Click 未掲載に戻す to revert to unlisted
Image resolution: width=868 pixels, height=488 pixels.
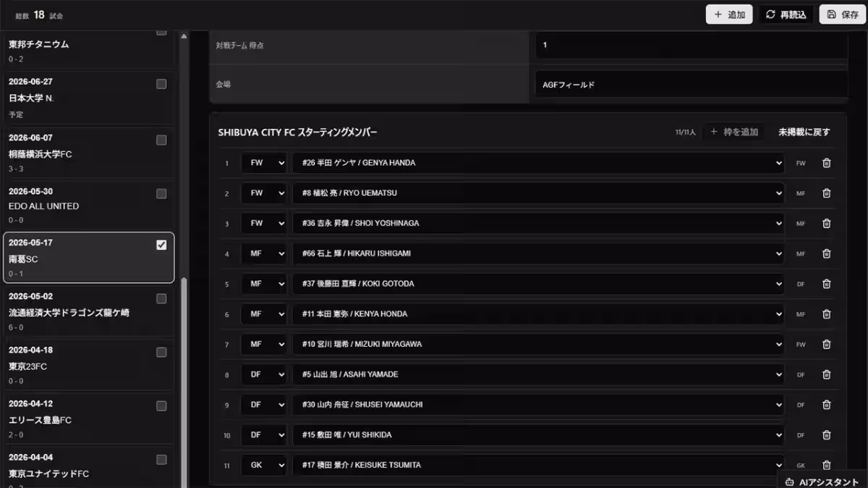pos(804,132)
